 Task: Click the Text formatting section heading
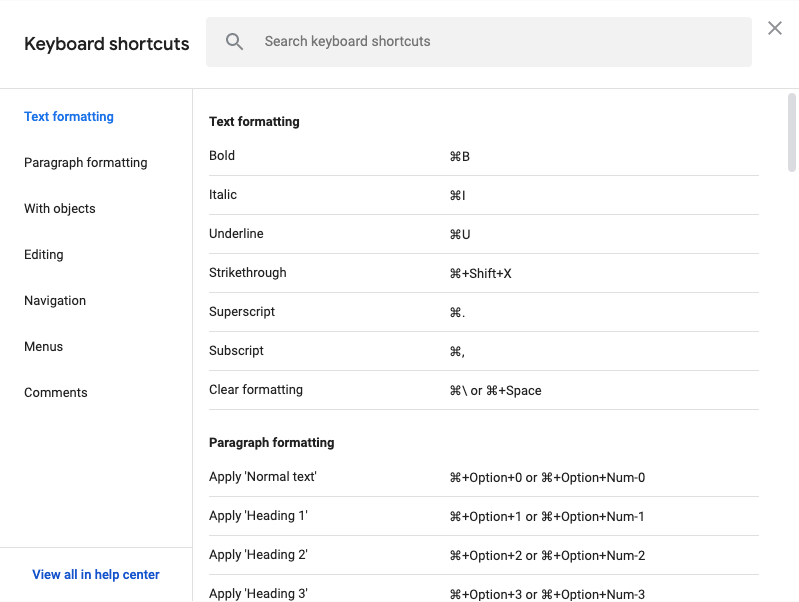click(x=254, y=122)
